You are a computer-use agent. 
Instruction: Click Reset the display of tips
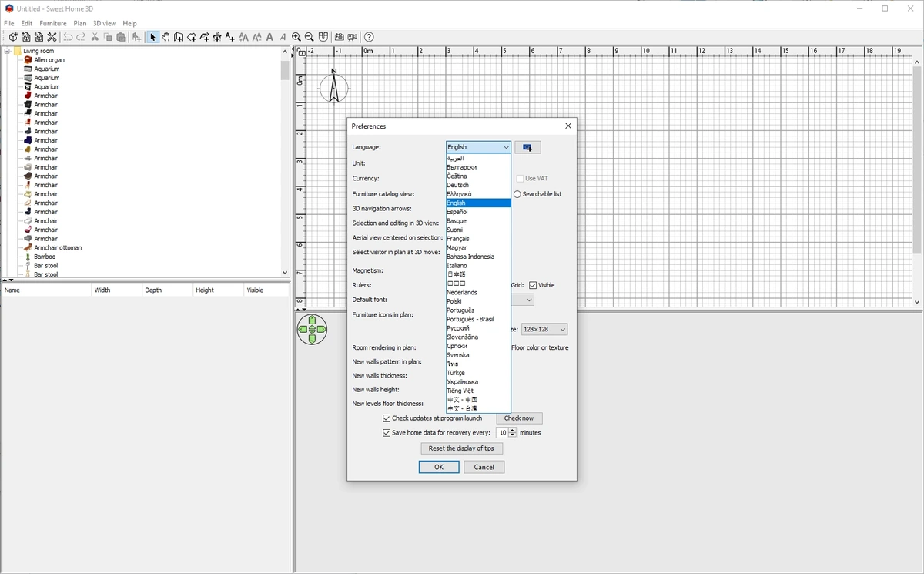tap(461, 448)
